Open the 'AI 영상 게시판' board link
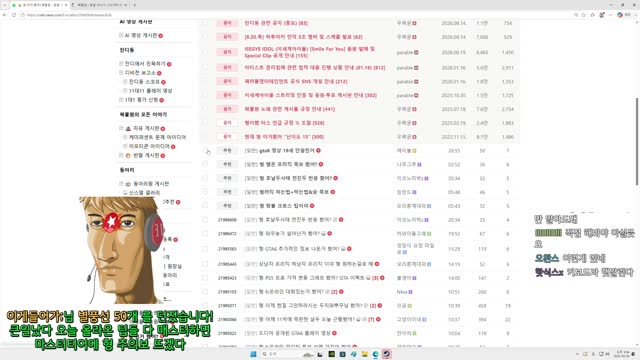This screenshot has width=640, height=360. [141, 36]
